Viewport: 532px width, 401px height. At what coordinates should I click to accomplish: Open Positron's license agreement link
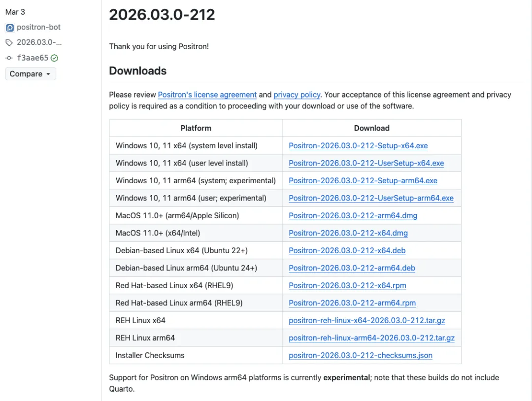(207, 95)
